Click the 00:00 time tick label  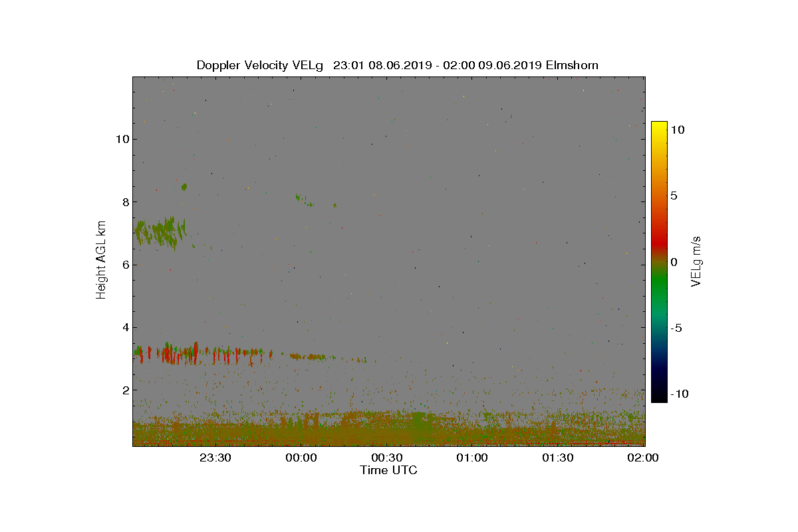(x=301, y=458)
